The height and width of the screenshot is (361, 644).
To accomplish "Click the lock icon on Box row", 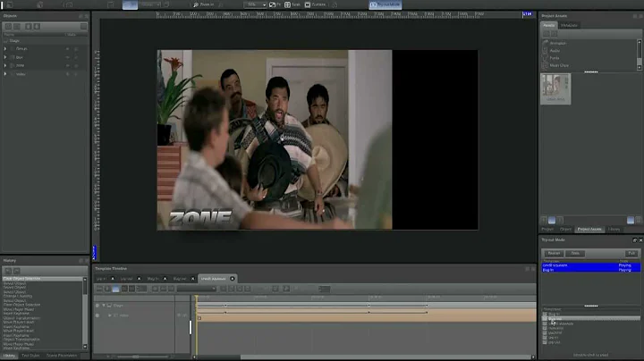I will point(76,57).
